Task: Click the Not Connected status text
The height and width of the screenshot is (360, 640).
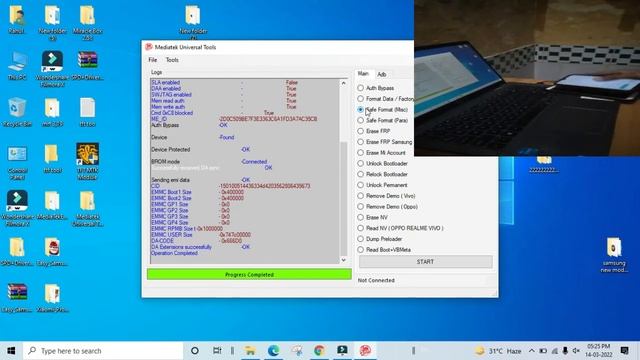Action: point(376,280)
